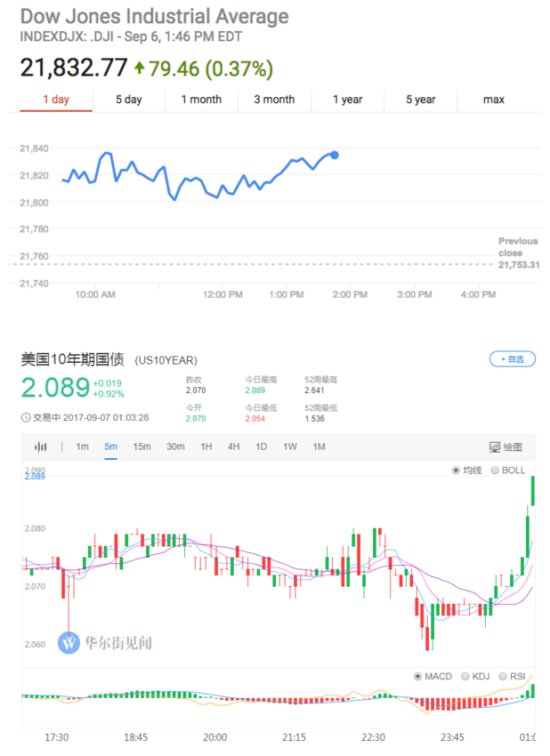This screenshot has height=756, width=550.
Task: Enable the 均线 moving average radio
Action: pos(456,470)
